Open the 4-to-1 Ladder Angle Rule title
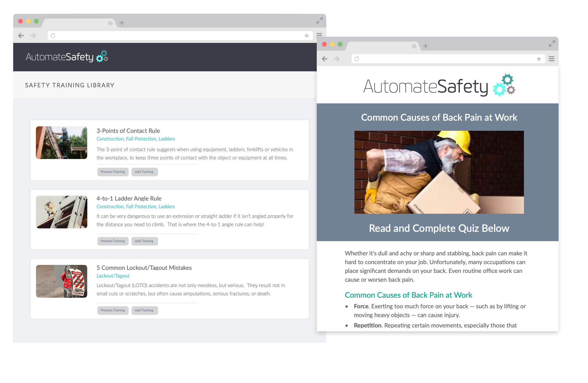This screenshot has width=588, height=383. click(x=129, y=198)
